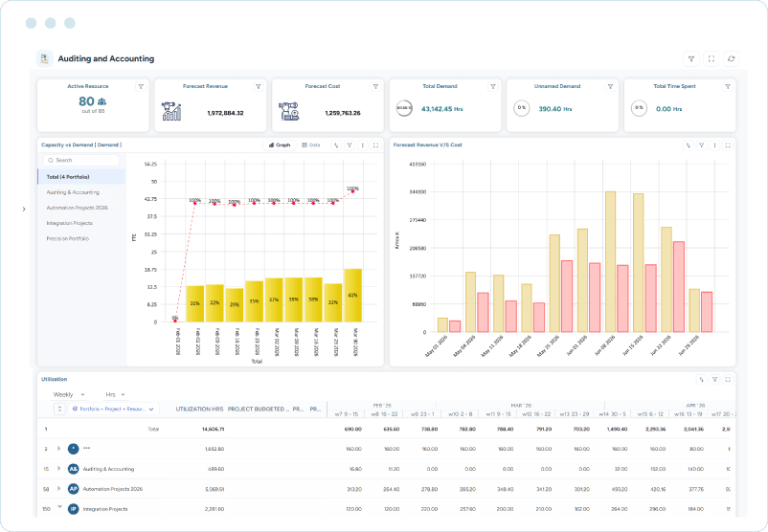
Task: Open the dashboard filter in the top header
Action: click(x=691, y=58)
